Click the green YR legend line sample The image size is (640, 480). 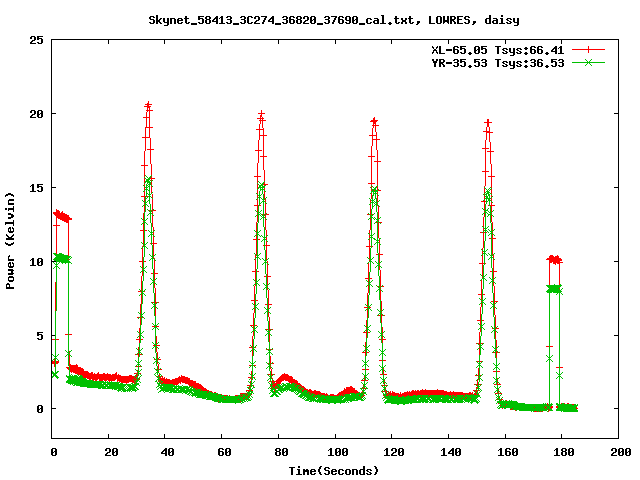(x=588, y=62)
